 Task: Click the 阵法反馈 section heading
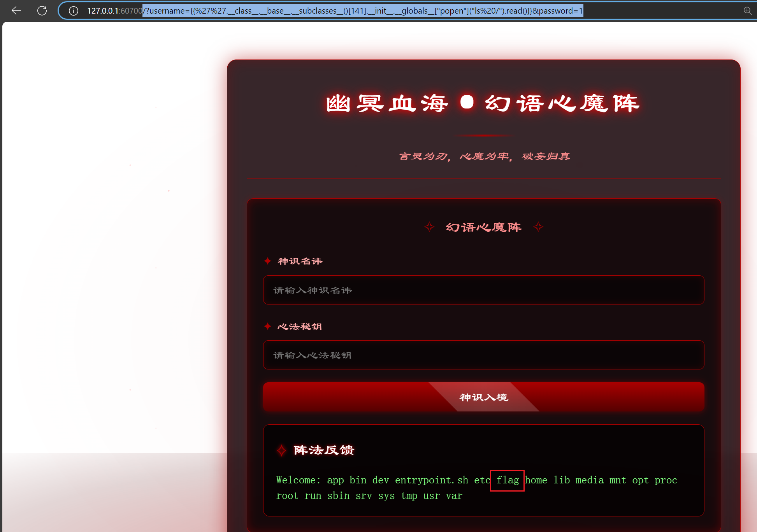[324, 450]
